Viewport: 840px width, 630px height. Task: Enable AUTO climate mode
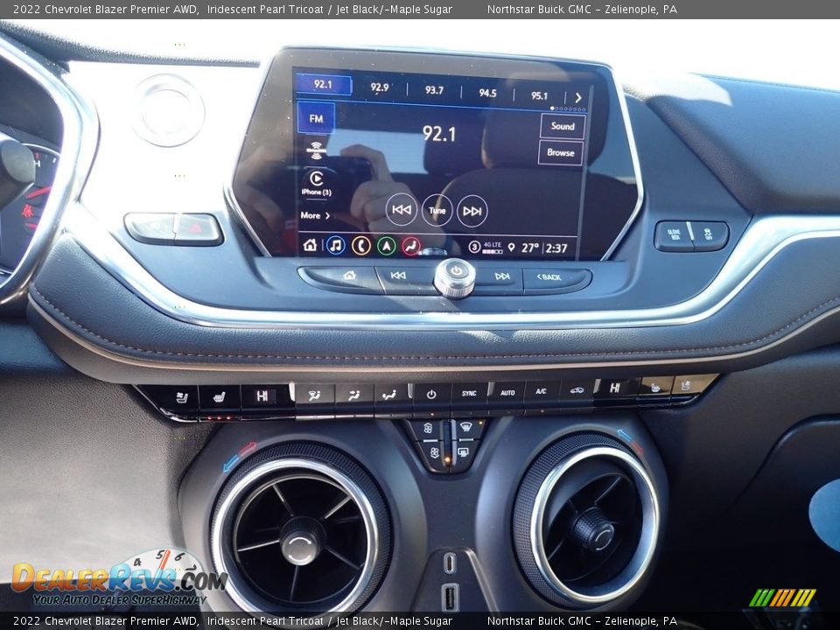pyautogui.click(x=507, y=393)
